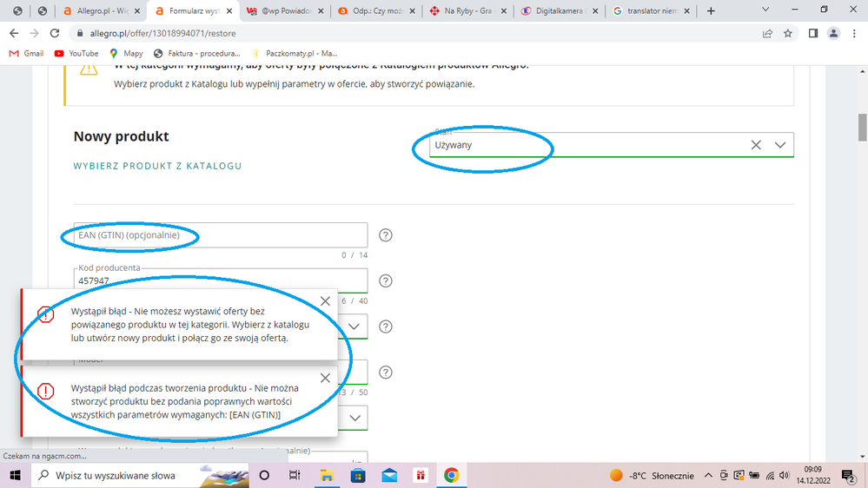Screen dimensions: 868x488
Task: Open Microsoft Store from taskbar
Action: coord(358,475)
